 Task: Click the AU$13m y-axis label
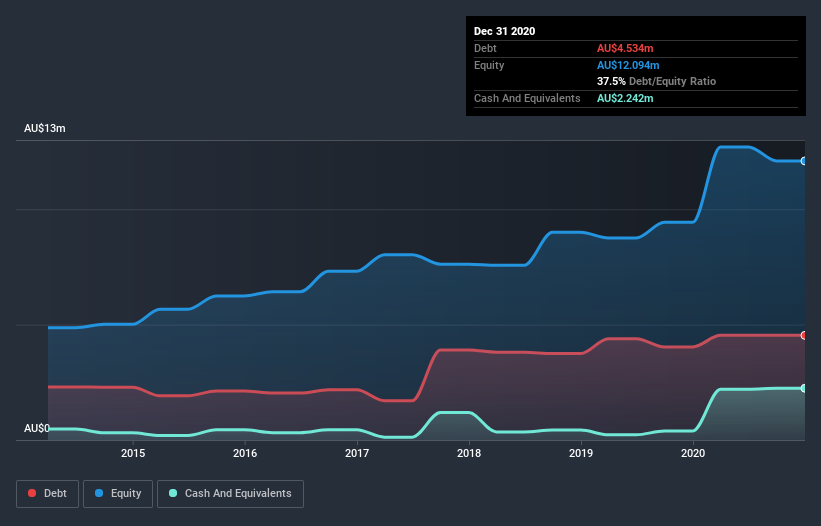pyautogui.click(x=45, y=128)
